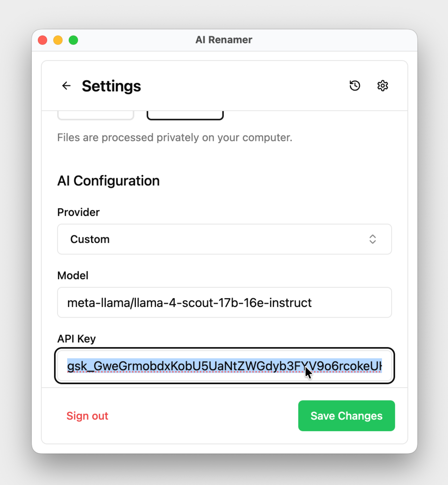Viewport: 448px width, 485px height.
Task: Click the Provider dropdown chevron
Action: (373, 239)
